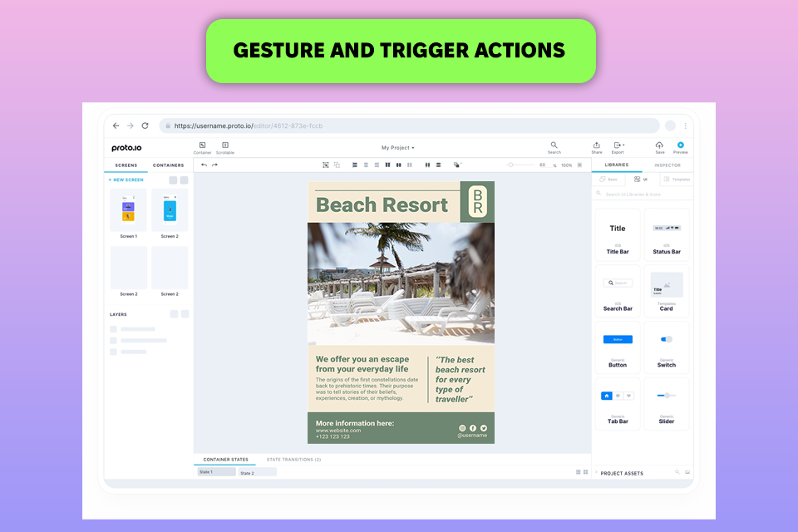This screenshot has width=798, height=532.
Task: Set zoom to 100%
Action: [x=566, y=165]
